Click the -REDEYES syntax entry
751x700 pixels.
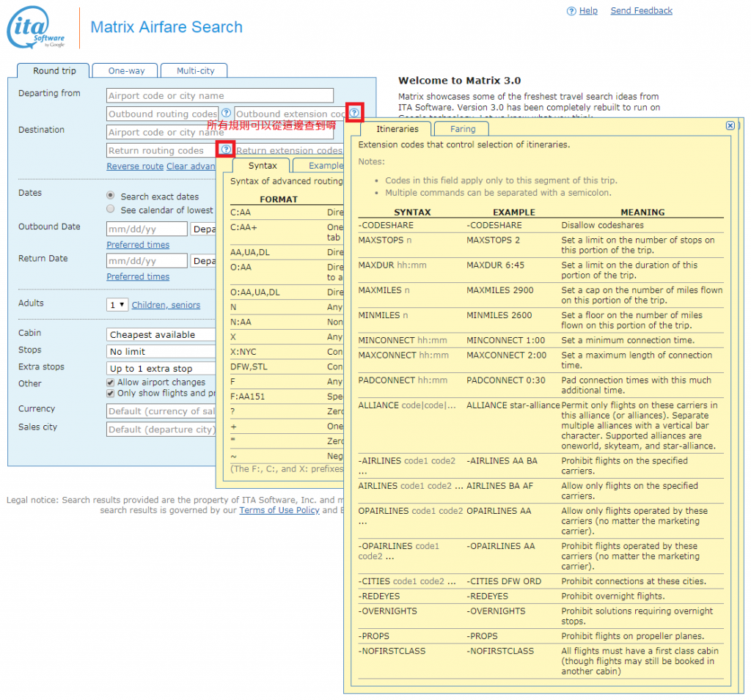(x=381, y=596)
